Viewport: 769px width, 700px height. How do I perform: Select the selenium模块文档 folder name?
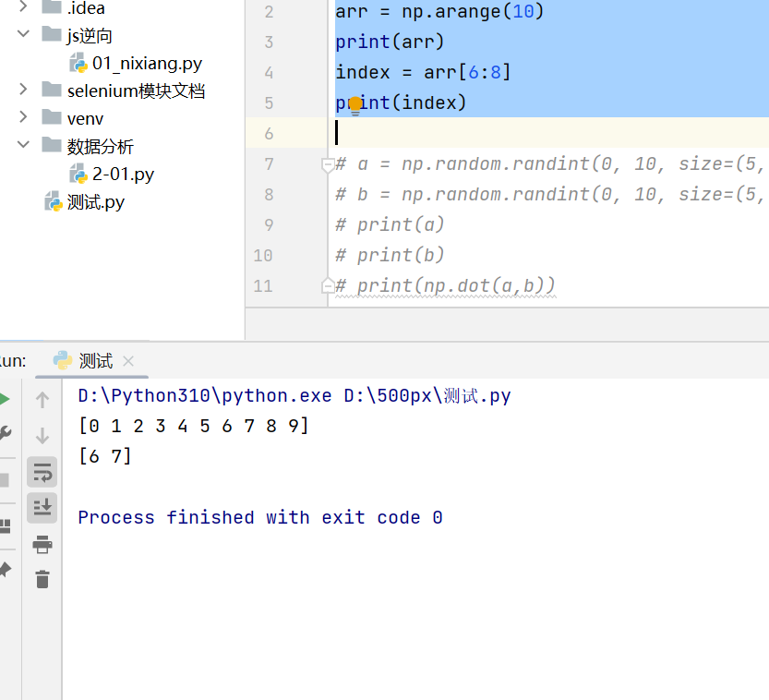[x=136, y=91]
